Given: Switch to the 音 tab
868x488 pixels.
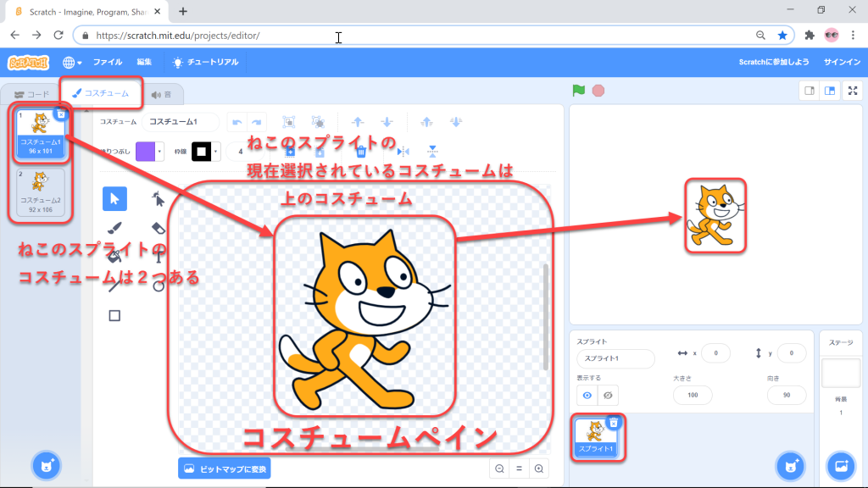Looking at the screenshot, I should 162,95.
